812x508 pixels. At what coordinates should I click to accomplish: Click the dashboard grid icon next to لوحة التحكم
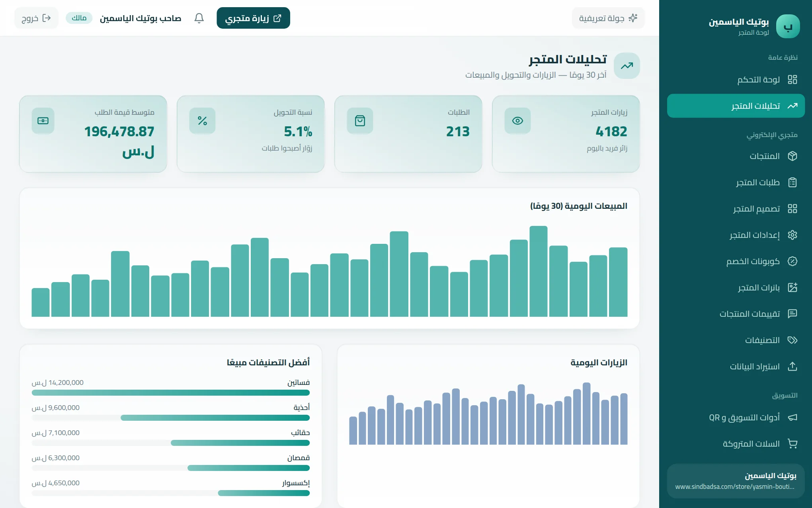pyautogui.click(x=792, y=80)
